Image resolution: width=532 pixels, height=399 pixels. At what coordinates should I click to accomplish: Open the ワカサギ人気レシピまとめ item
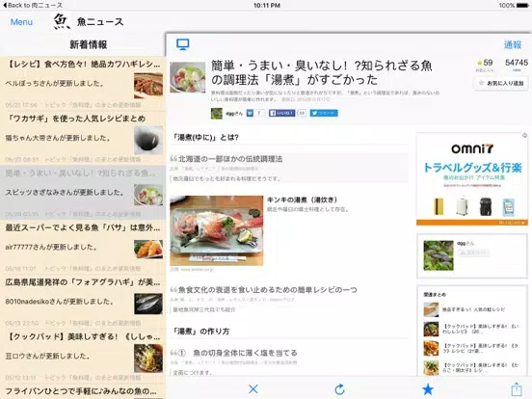[x=83, y=139]
